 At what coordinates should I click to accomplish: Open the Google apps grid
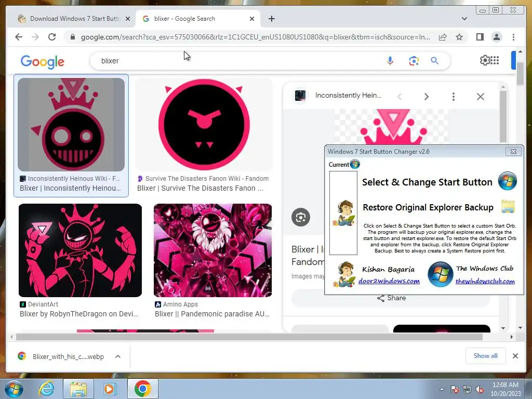[x=495, y=60]
